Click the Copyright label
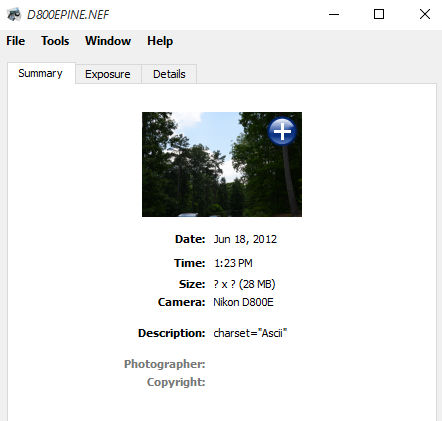 (x=176, y=382)
